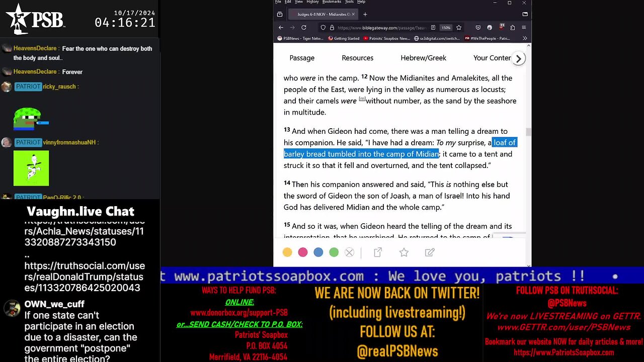
Task: Switch to the Resources tab
Action: [x=357, y=58]
